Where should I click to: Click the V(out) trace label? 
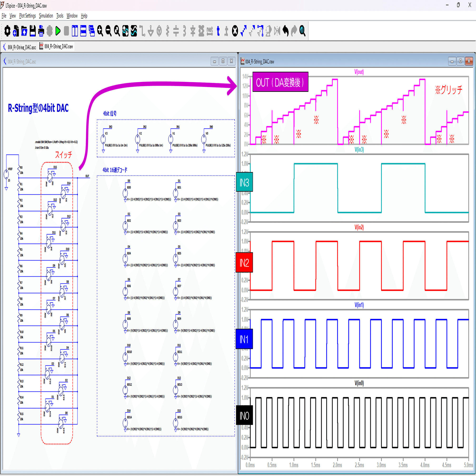point(359,72)
